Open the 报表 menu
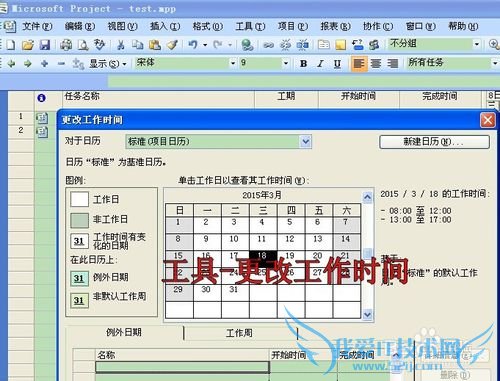The image size is (500, 381). coord(335,26)
